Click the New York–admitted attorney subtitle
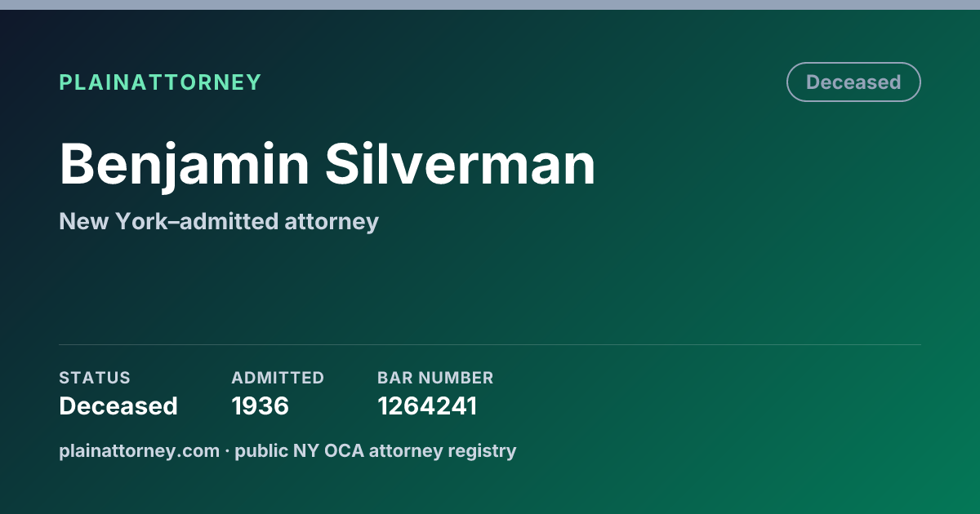Viewport: 980px width, 514px height. click(x=219, y=221)
